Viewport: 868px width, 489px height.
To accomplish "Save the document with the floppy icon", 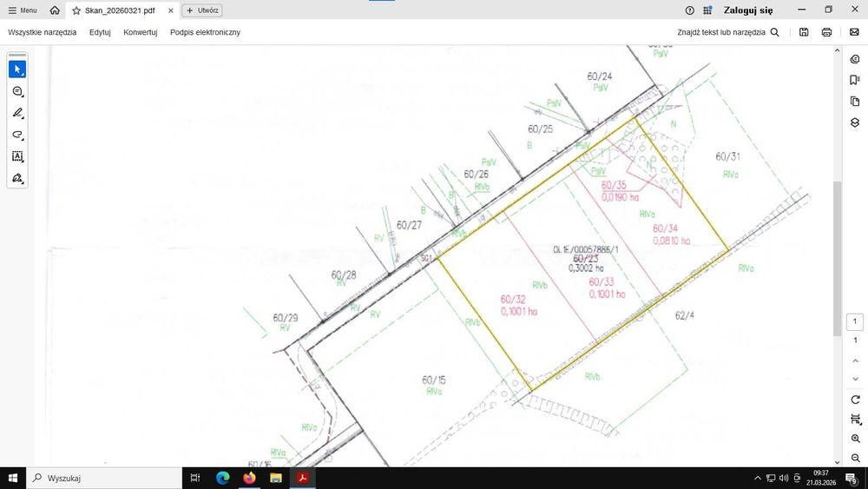I will [x=804, y=32].
